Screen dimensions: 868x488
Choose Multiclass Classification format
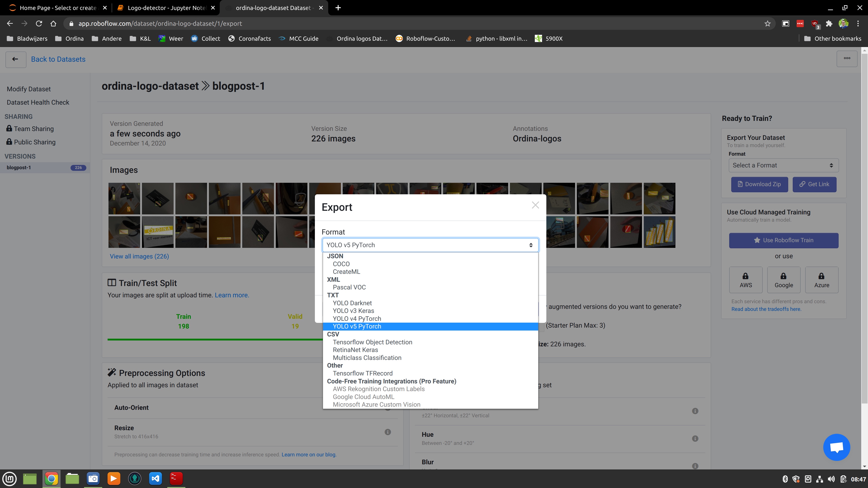(430, 358)
